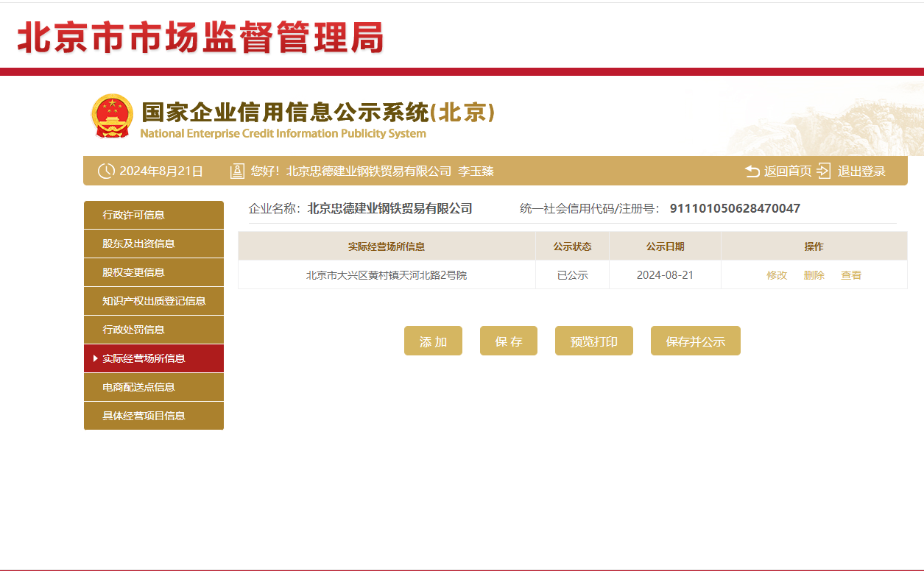Image resolution: width=924 pixels, height=571 pixels.
Task: Click the English subtitle National Enterprise Credit Information
Action: click(283, 134)
